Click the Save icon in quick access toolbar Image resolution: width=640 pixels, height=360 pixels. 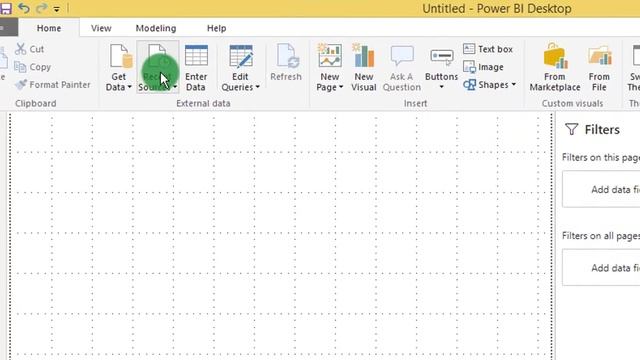coord(5,8)
